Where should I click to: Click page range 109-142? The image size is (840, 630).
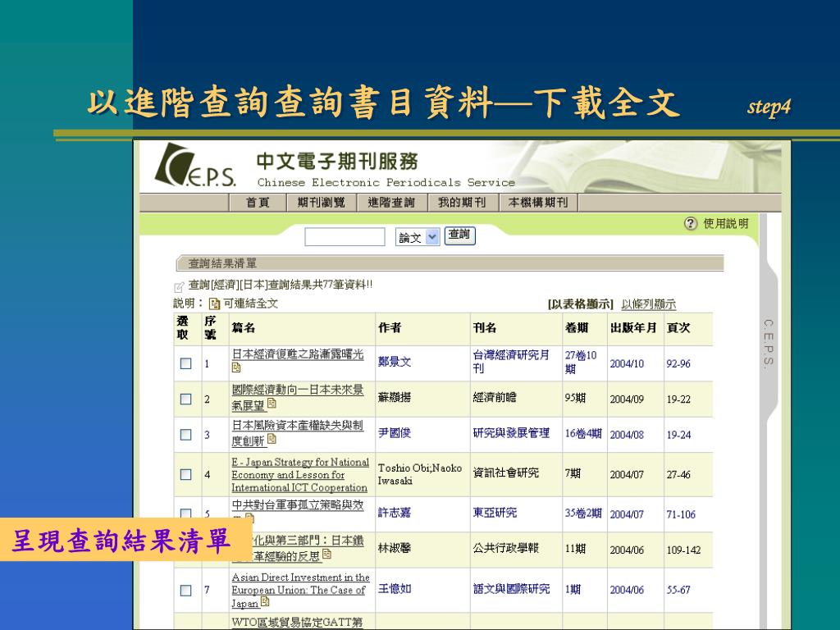[x=683, y=550]
